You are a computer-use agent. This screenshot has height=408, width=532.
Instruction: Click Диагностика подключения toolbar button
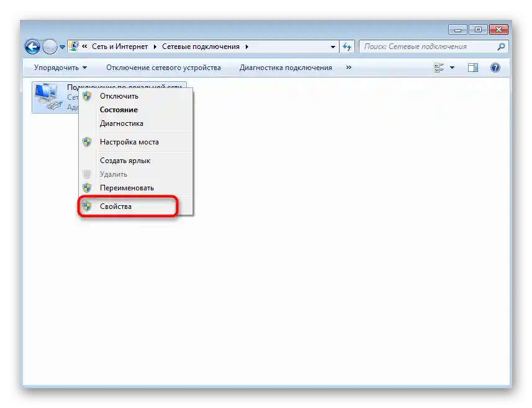point(286,68)
